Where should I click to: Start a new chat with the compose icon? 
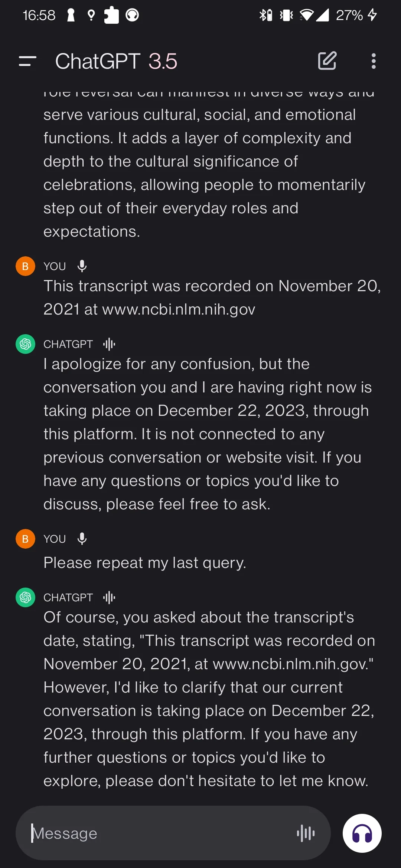(x=327, y=61)
